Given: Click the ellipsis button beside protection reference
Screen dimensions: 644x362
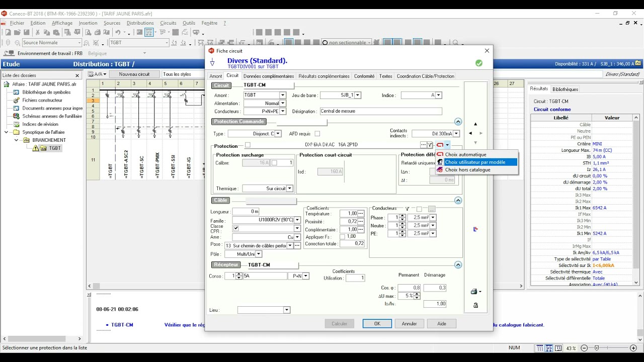Looking at the screenshot, I should click(423, 145).
